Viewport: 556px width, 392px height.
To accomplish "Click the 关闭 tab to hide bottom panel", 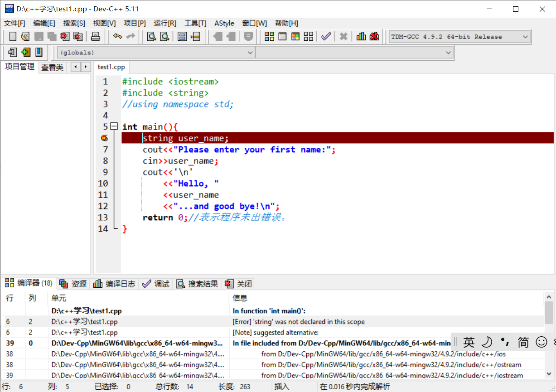I will tap(238, 284).
